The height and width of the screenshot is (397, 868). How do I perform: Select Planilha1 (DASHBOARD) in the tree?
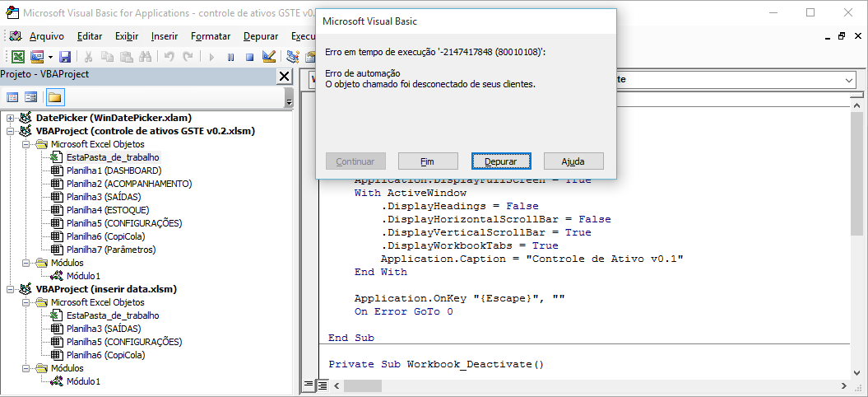click(114, 170)
